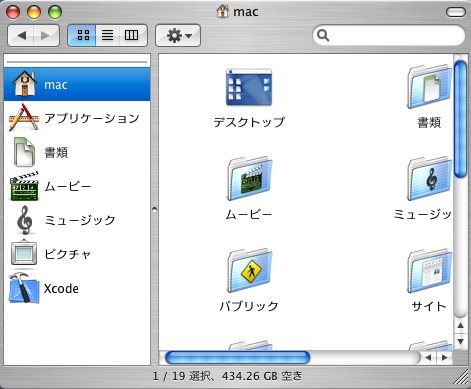471x389 pixels.
Task: Select the ムービー folder in the main pane
Action: [x=250, y=178]
